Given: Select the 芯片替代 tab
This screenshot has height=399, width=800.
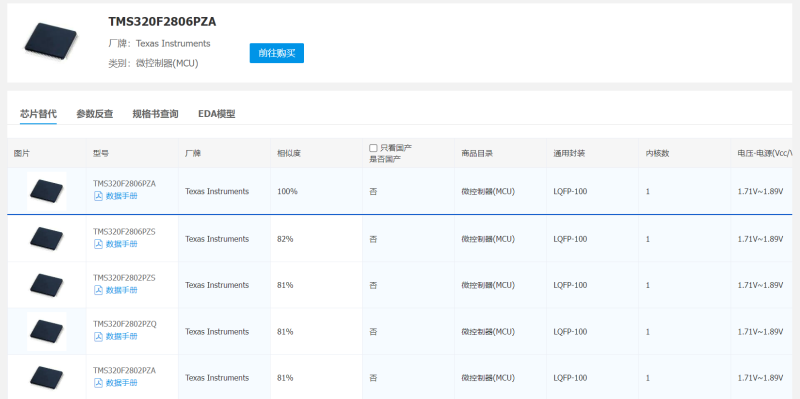Looking at the screenshot, I should pyautogui.click(x=38, y=114).
